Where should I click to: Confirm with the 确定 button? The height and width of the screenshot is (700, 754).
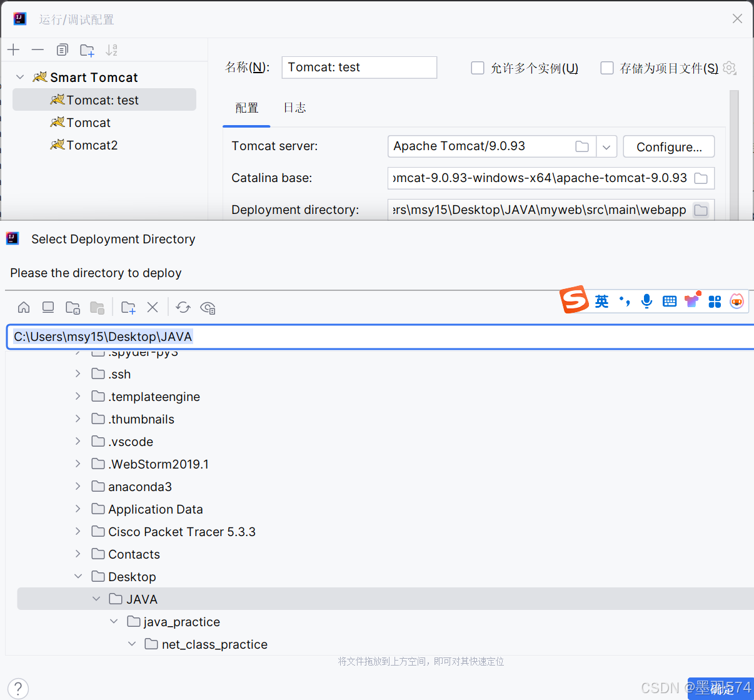pos(721,689)
